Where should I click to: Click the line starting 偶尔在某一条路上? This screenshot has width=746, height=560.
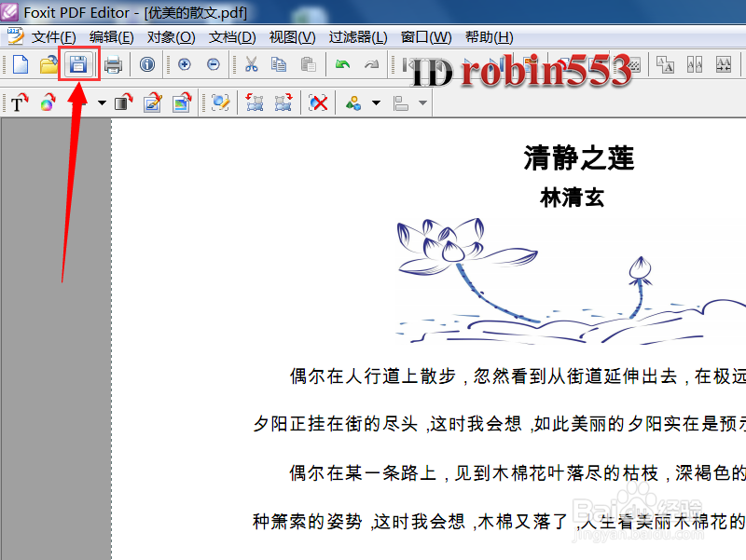518,473
